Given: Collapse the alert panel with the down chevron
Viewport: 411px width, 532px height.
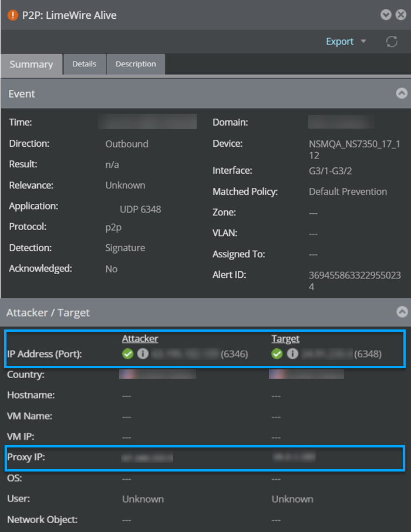Looking at the screenshot, I should click(386, 15).
